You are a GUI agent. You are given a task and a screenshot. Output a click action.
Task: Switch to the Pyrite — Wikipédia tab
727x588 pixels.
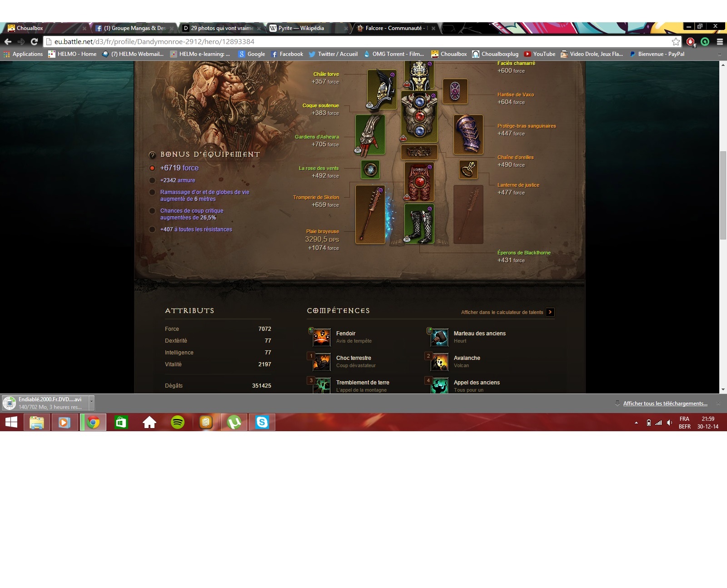pyautogui.click(x=301, y=28)
